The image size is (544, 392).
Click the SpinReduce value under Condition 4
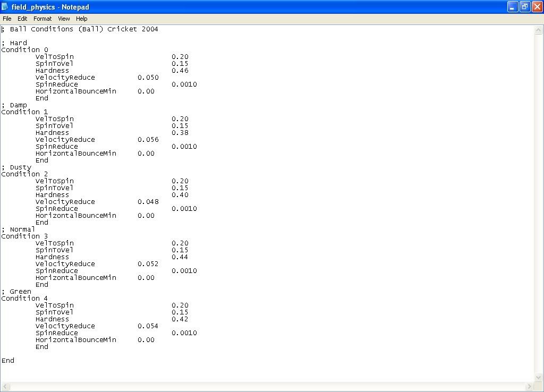click(184, 333)
